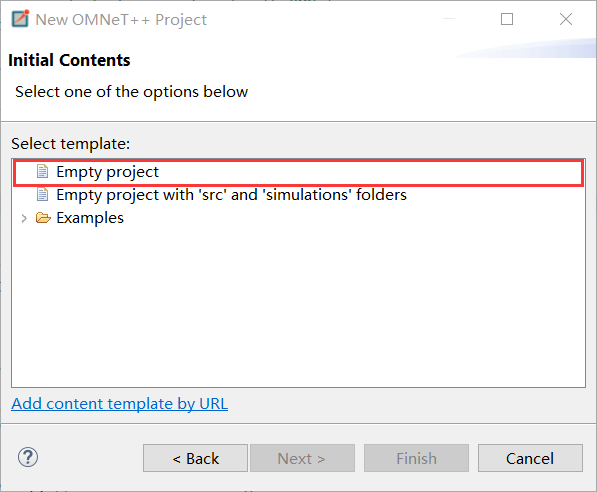Click the document icon of src/simulations template
597x492 pixels.
point(42,194)
